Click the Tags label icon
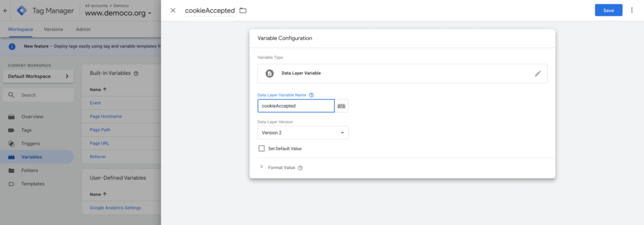 [x=12, y=130]
